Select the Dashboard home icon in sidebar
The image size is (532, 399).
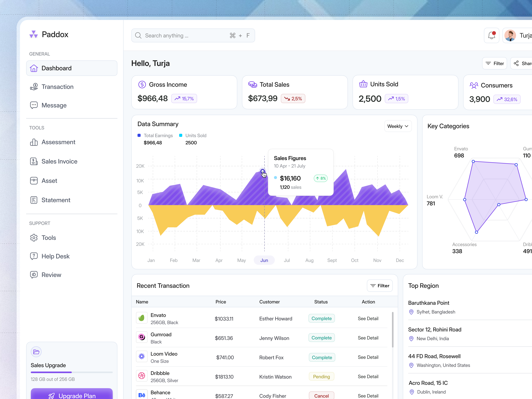34,68
